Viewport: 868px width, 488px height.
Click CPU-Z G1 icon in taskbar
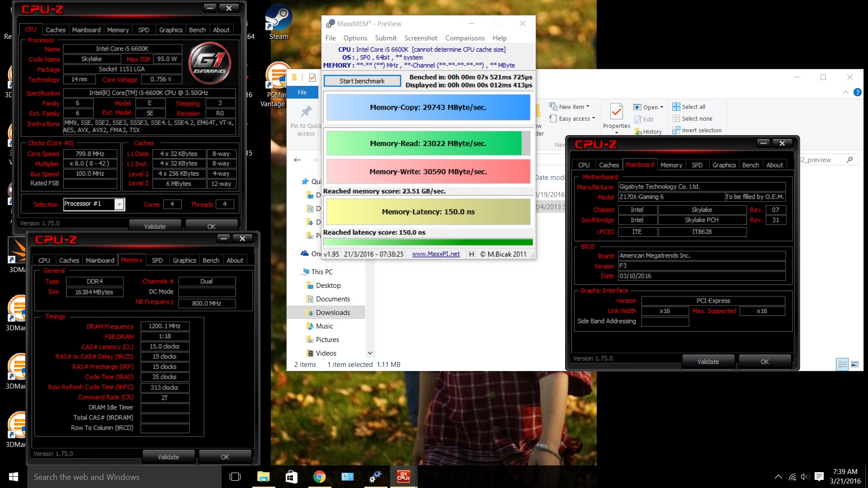click(x=403, y=477)
